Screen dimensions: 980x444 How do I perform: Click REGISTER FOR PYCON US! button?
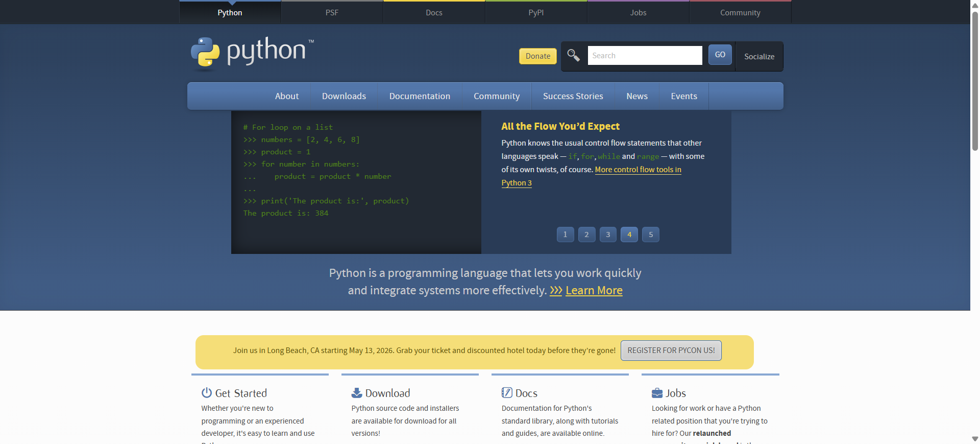coord(671,350)
